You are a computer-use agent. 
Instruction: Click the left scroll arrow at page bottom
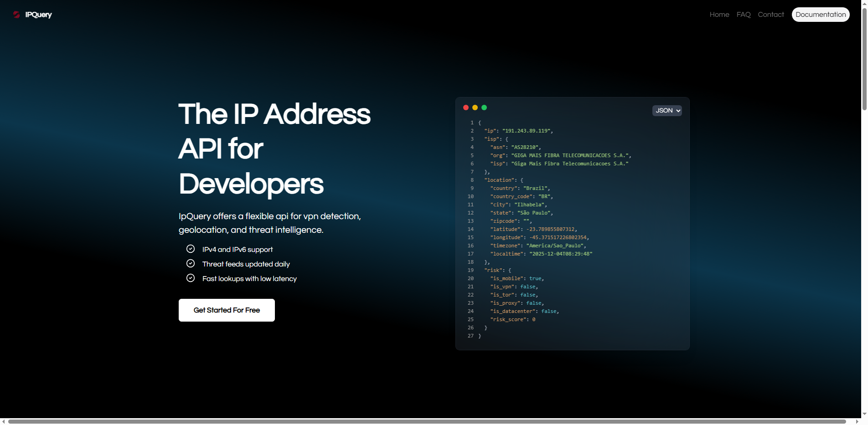click(x=4, y=422)
